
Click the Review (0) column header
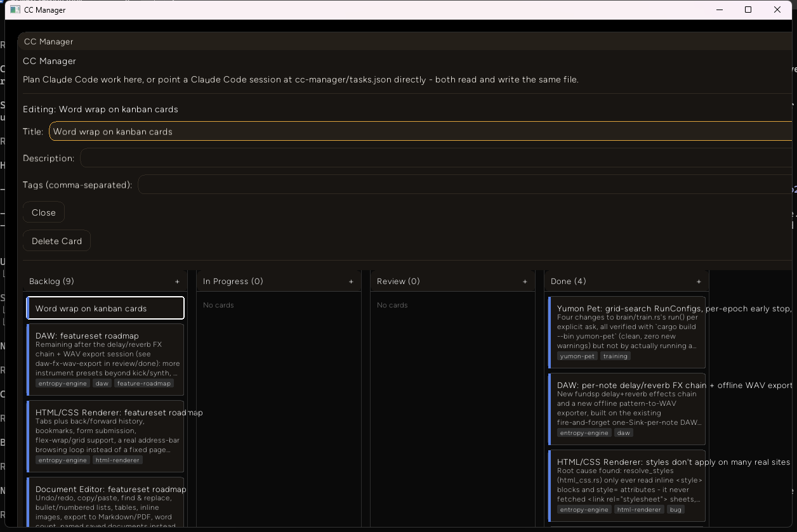click(398, 282)
